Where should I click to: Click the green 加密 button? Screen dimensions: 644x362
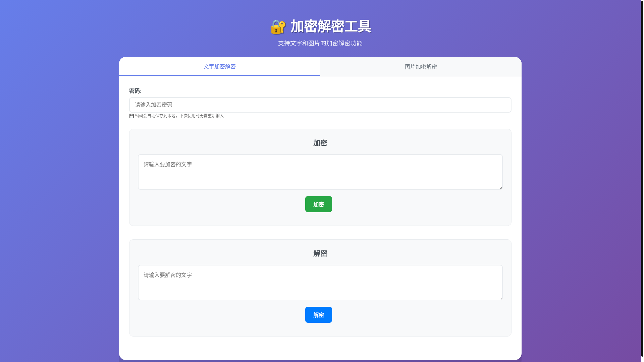click(x=319, y=204)
